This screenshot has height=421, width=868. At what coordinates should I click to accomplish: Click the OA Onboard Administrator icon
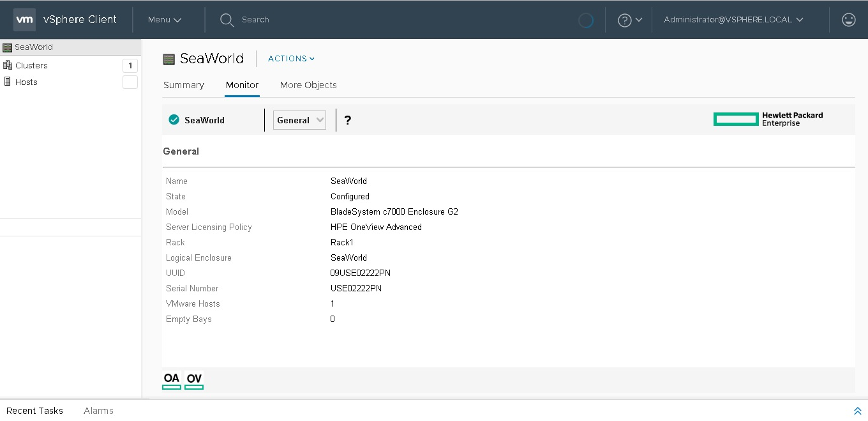[172, 379]
